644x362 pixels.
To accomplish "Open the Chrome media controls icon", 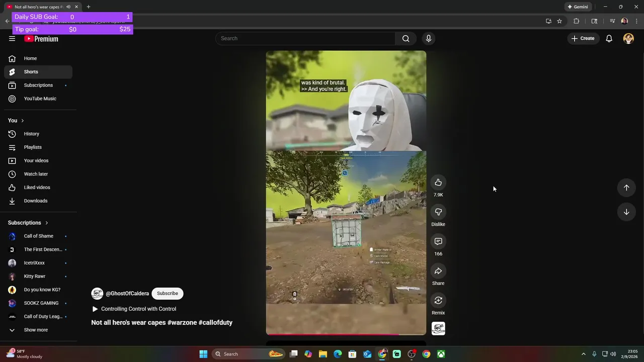I will click(x=612, y=21).
